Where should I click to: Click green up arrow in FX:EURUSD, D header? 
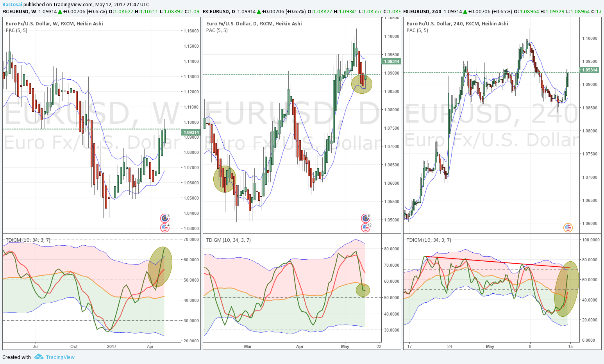[259, 12]
